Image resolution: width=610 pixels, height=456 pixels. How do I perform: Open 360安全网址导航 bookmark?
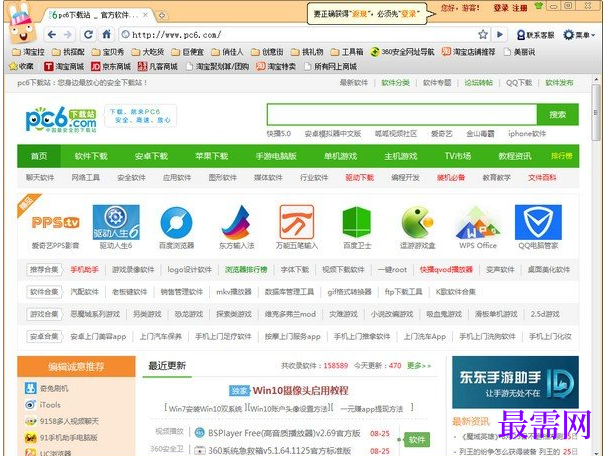pos(402,52)
